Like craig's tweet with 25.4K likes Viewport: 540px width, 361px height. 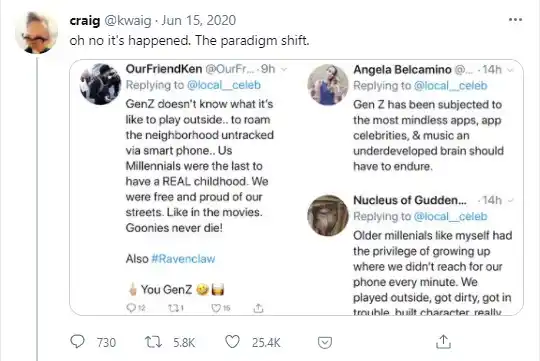pyautogui.click(x=232, y=342)
